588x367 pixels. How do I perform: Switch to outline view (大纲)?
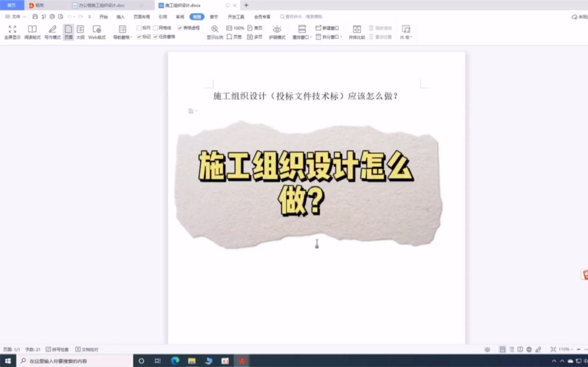tap(80, 32)
